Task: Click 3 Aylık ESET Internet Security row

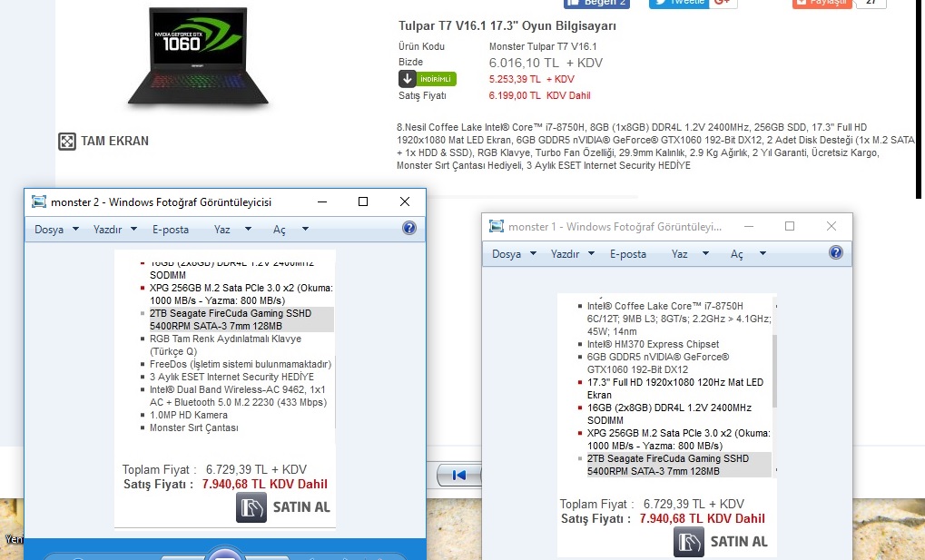Action: (x=228, y=377)
